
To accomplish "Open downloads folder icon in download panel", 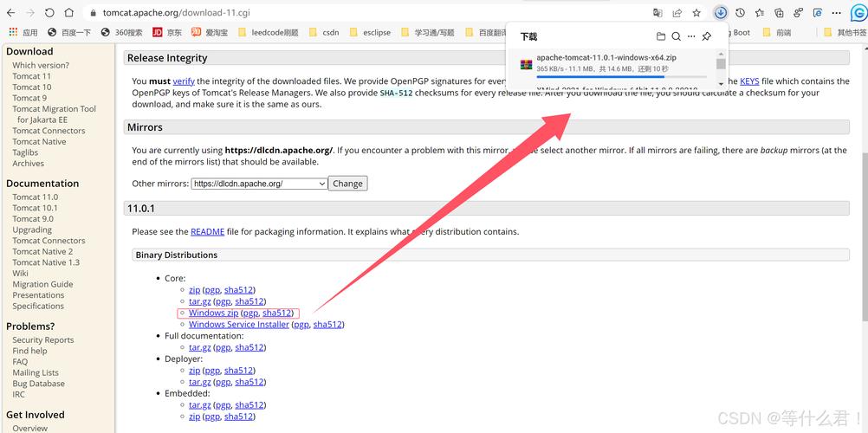I will point(660,36).
